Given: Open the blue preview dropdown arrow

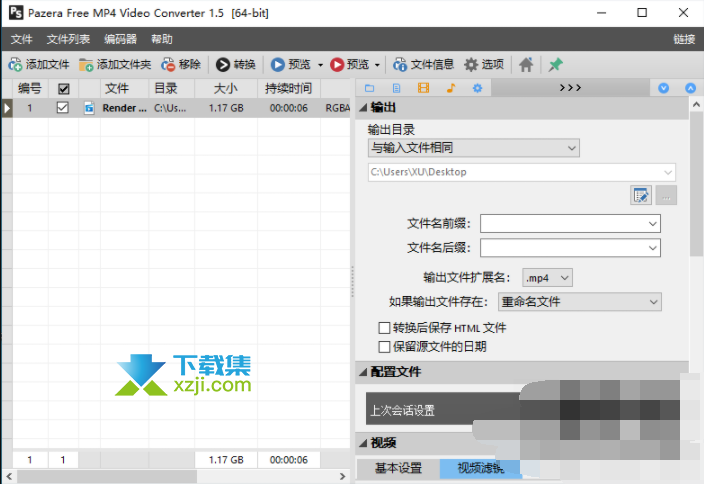Looking at the screenshot, I should (320, 65).
